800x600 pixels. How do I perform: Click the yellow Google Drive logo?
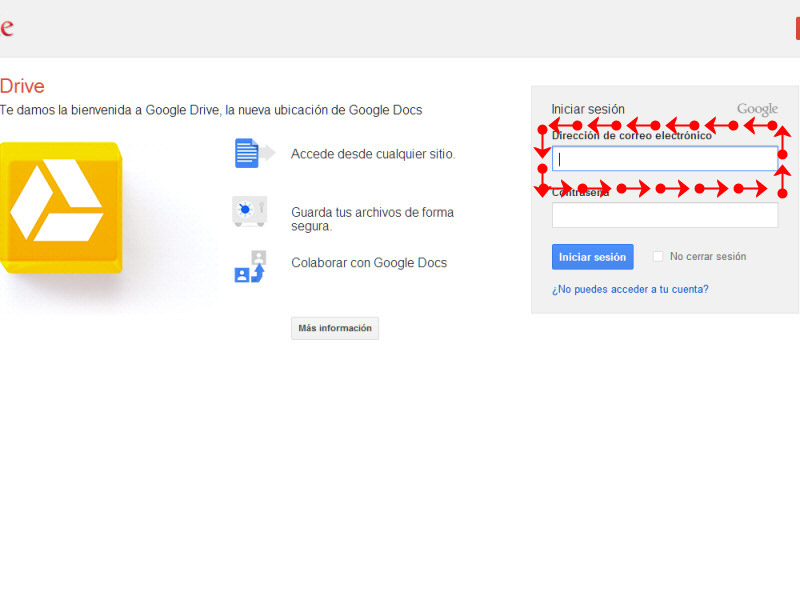tap(61, 207)
